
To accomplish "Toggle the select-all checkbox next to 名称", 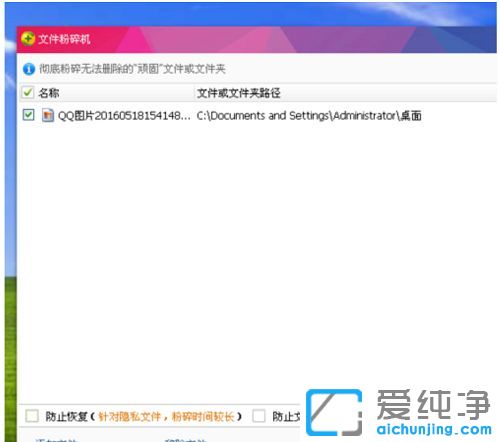I will [28, 92].
